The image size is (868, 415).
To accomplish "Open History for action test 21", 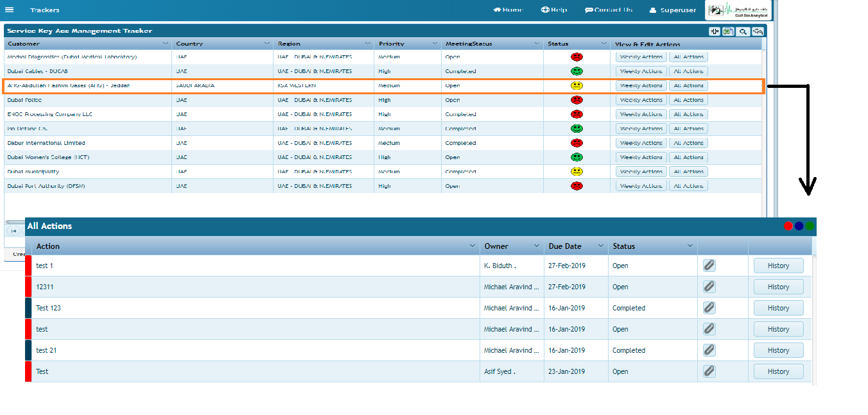I will point(778,350).
